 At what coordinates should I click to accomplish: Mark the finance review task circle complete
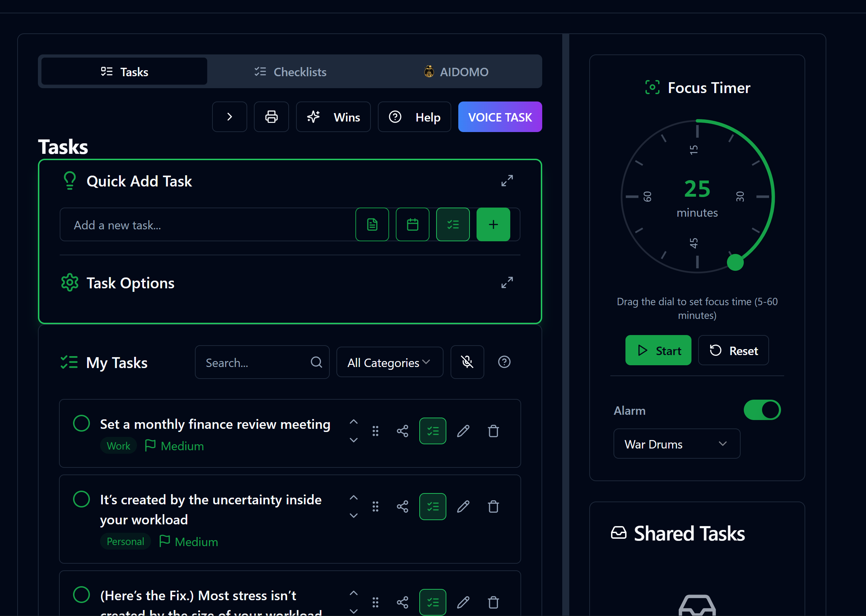(81, 424)
